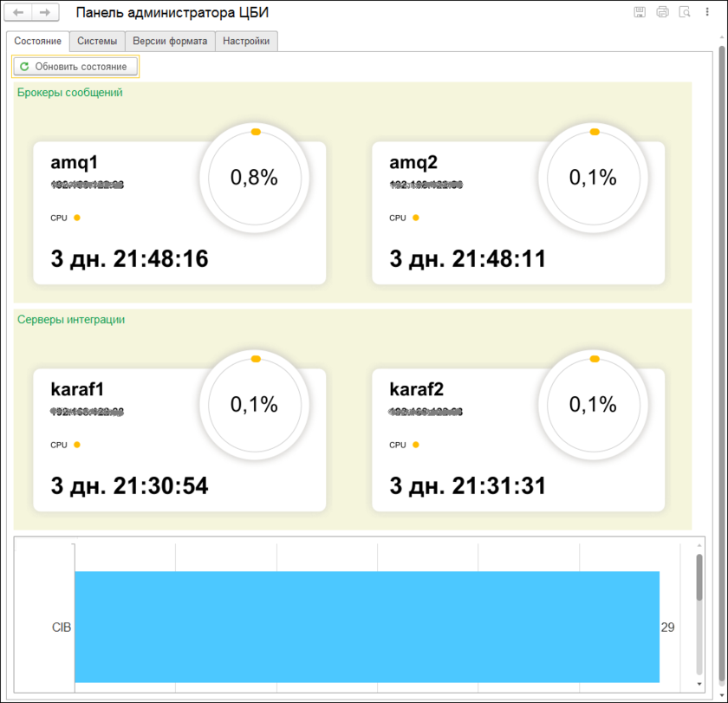Open the more options kebab menu

707,12
